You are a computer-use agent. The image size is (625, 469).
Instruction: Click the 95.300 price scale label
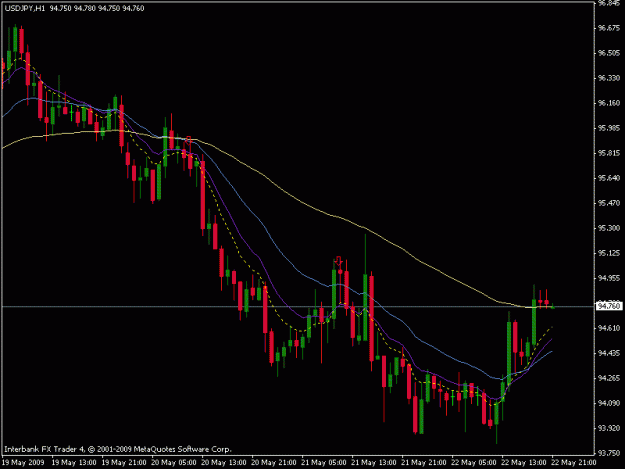(x=609, y=228)
